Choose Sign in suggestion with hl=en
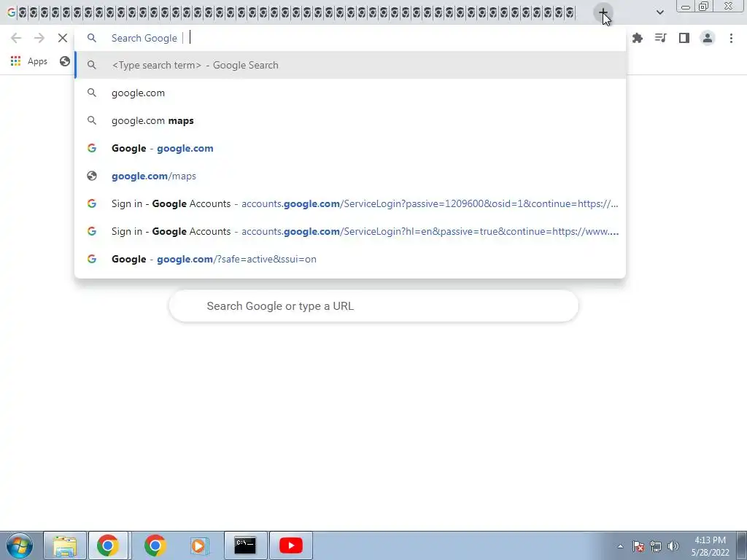This screenshot has height=560, width=747. 350,231
